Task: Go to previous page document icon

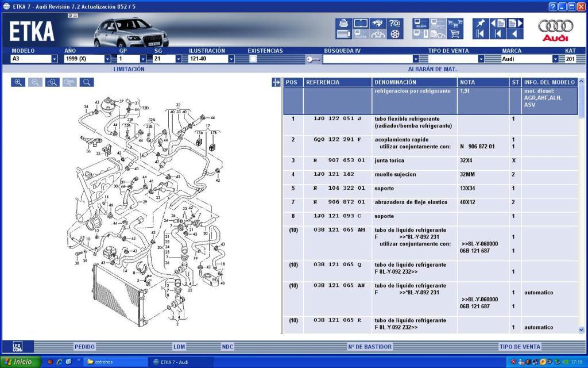Action: (498, 23)
